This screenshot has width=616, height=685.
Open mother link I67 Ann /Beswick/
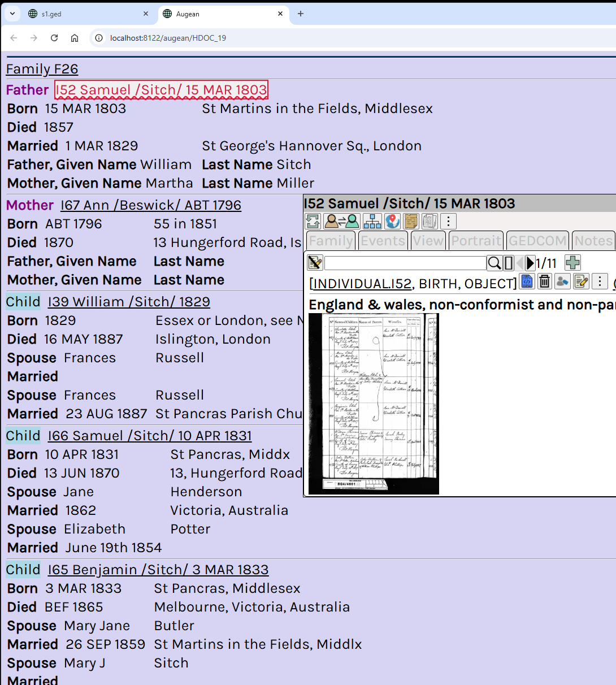151,205
